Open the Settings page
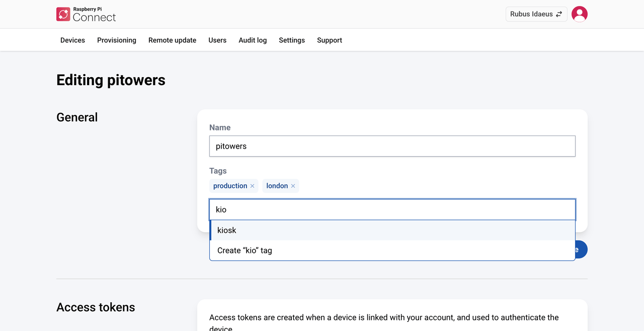 point(292,40)
